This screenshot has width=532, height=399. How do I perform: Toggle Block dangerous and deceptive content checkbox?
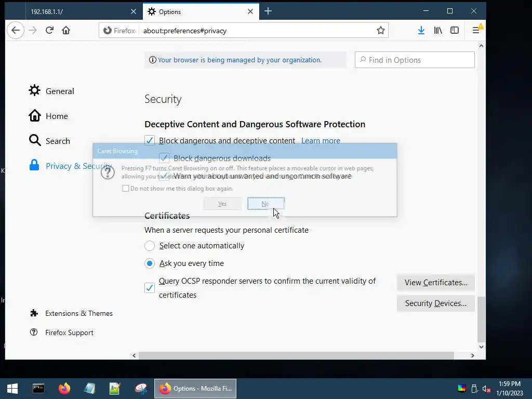coord(150,140)
